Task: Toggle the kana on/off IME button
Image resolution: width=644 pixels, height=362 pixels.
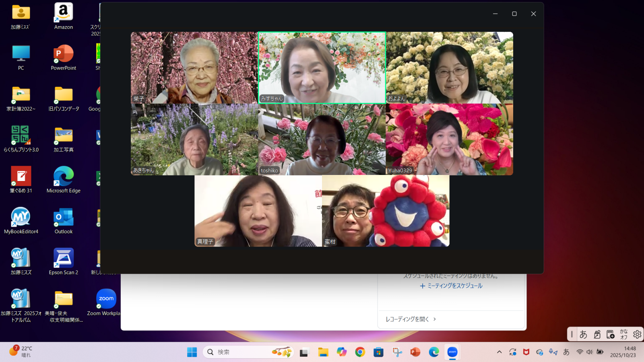Action: (623, 334)
